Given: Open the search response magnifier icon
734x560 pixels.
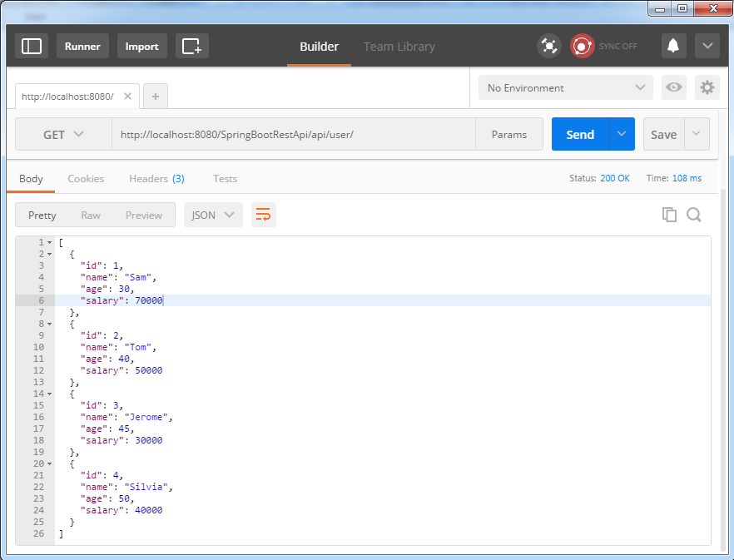Looking at the screenshot, I should pos(693,214).
